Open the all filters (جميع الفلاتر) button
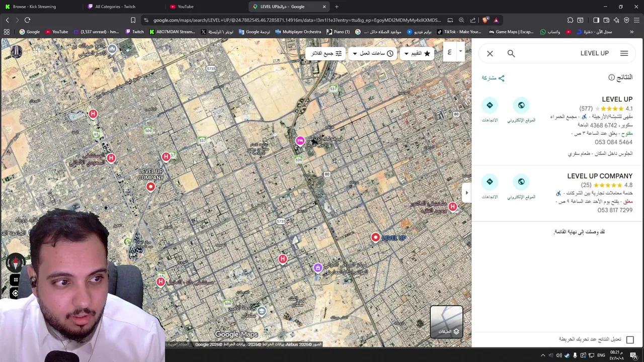 click(326, 53)
